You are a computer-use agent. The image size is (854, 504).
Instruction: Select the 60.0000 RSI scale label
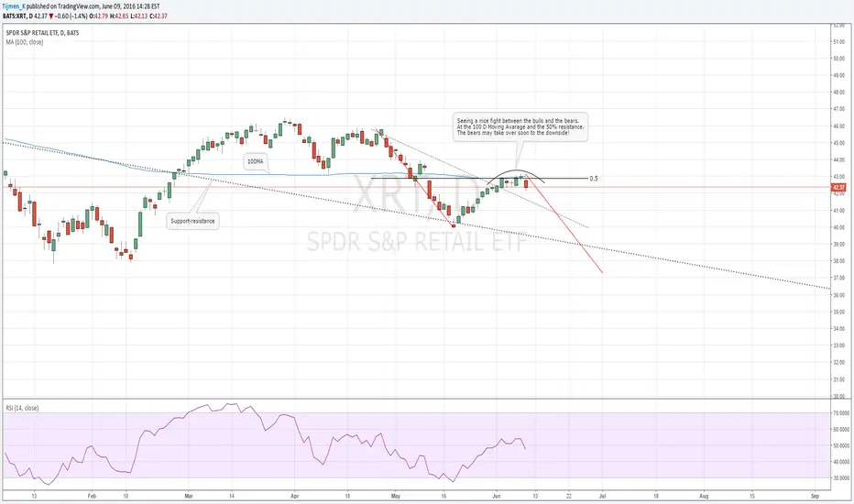840,430
